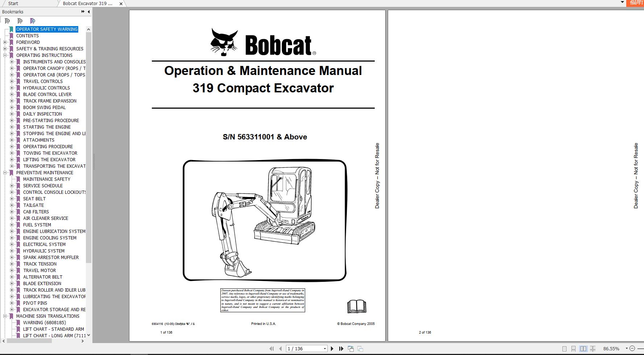The height and width of the screenshot is (355, 644).
Task: Enable Facing Pages view mode
Action: [583, 348]
